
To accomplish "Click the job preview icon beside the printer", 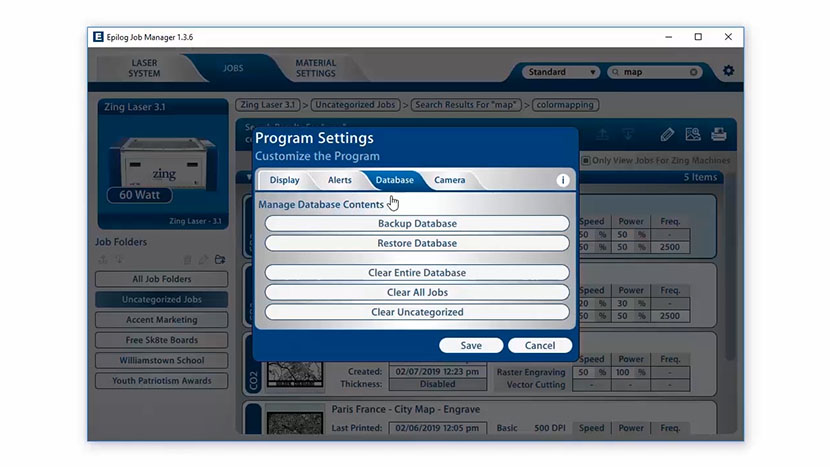I will [692, 135].
